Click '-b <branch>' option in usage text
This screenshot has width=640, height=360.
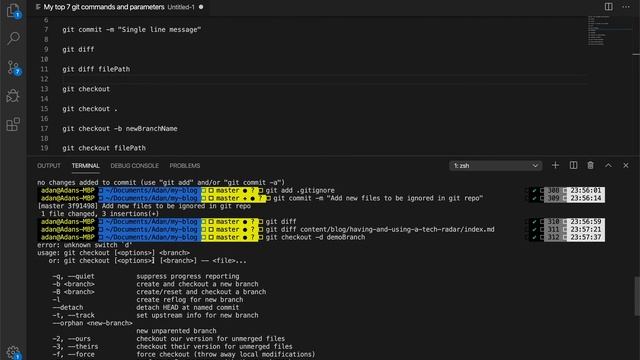coord(73,284)
